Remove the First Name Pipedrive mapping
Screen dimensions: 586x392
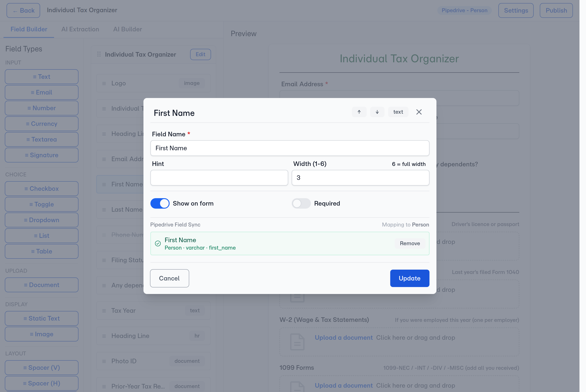click(410, 243)
